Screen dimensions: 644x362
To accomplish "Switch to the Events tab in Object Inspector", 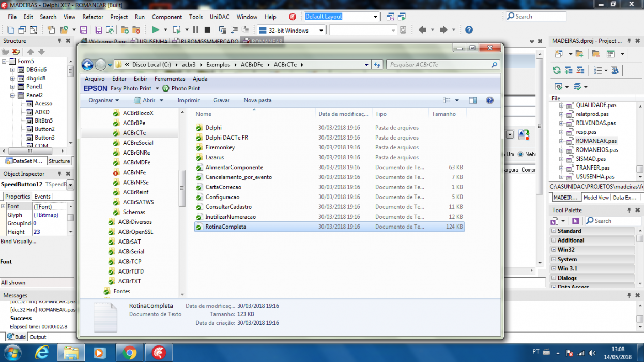I will (x=42, y=197).
